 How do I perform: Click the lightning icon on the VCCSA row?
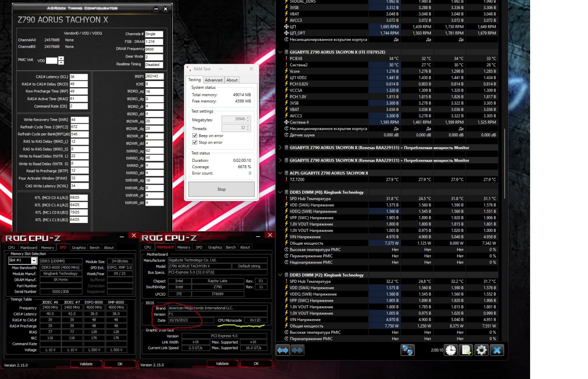pos(286,90)
